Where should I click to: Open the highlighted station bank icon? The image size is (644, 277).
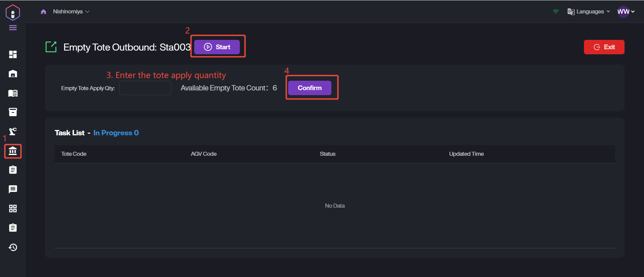[x=13, y=151]
